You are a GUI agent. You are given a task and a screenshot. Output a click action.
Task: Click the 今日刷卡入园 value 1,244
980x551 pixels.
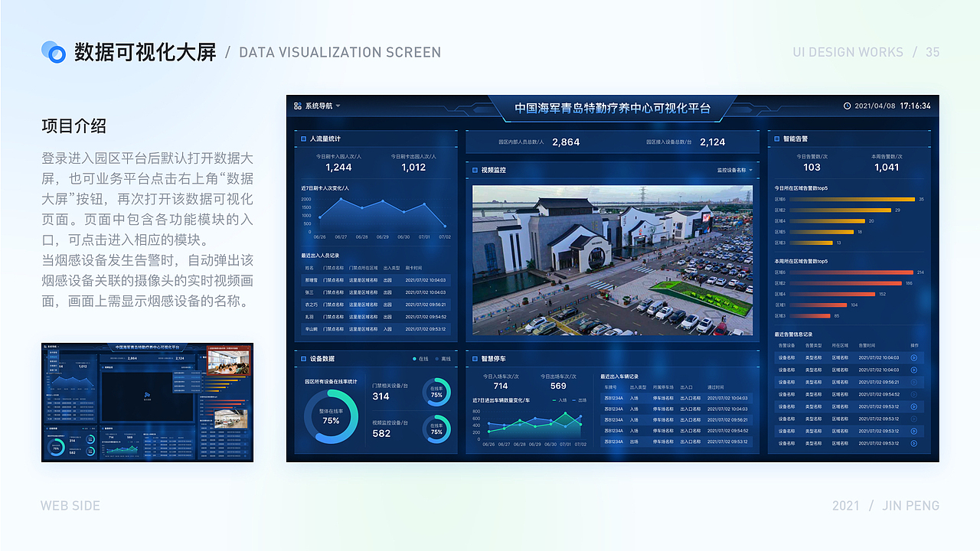pos(338,167)
